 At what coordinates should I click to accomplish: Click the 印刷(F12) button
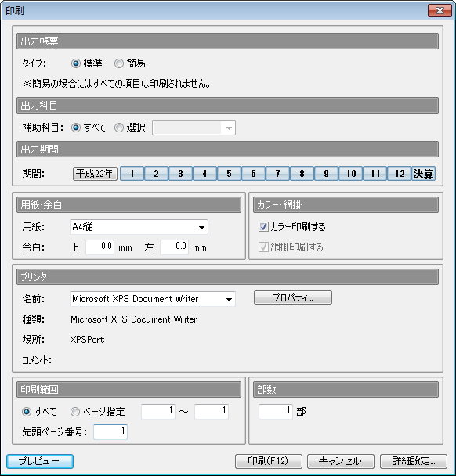click(x=269, y=461)
